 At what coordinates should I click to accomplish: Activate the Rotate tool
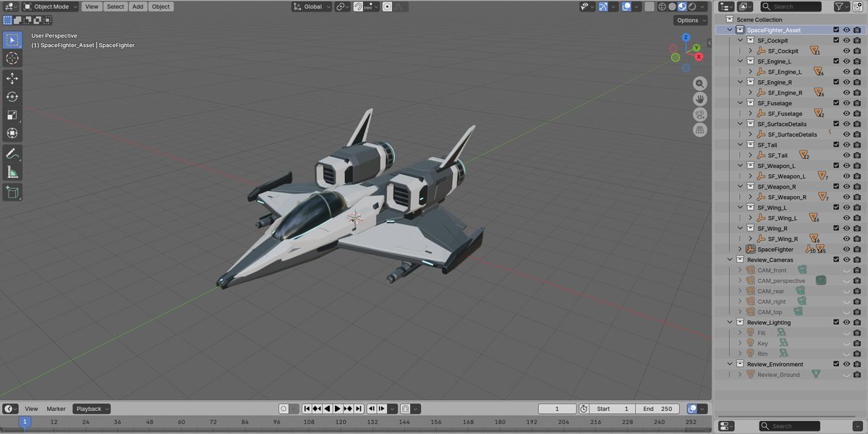[12, 96]
